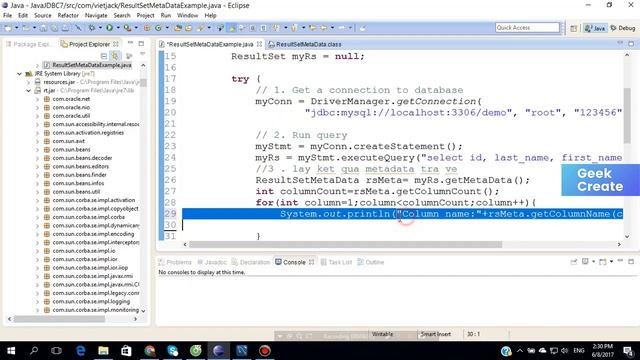Open the Window menu
This screenshot has width=640, height=360.
click(187, 16)
